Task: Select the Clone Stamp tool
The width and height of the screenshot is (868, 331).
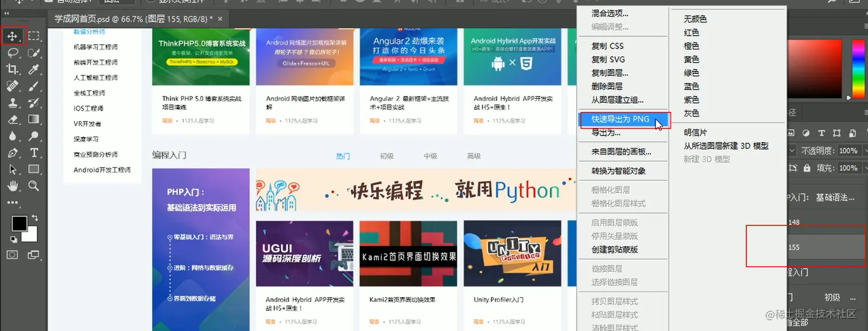Action: [x=12, y=103]
